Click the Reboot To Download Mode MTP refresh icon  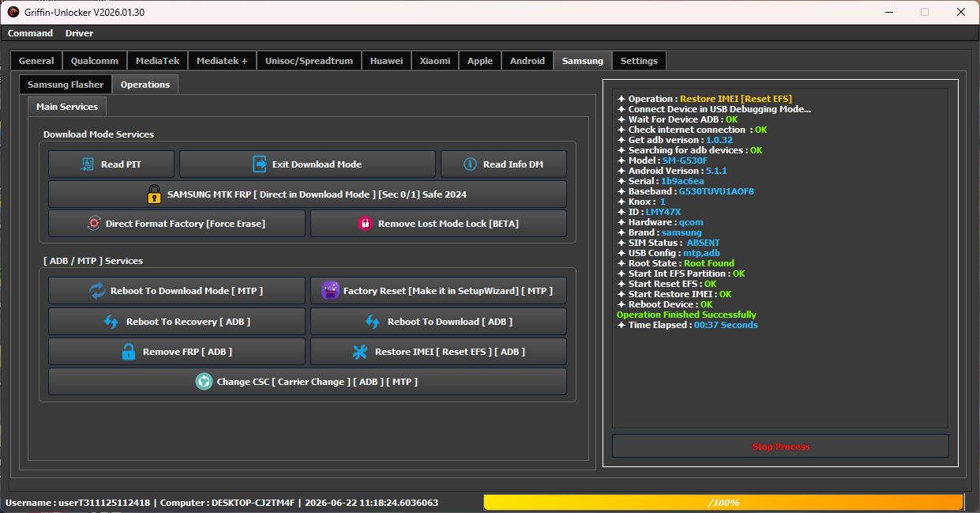pos(97,290)
